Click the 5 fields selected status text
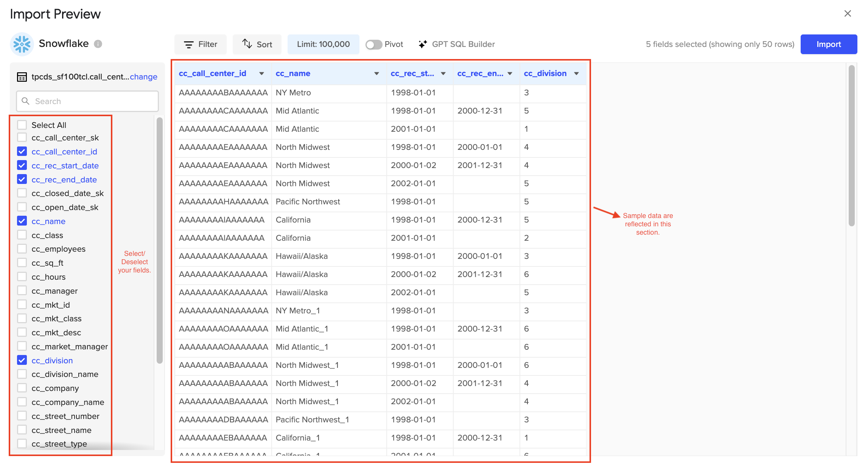 (720, 44)
